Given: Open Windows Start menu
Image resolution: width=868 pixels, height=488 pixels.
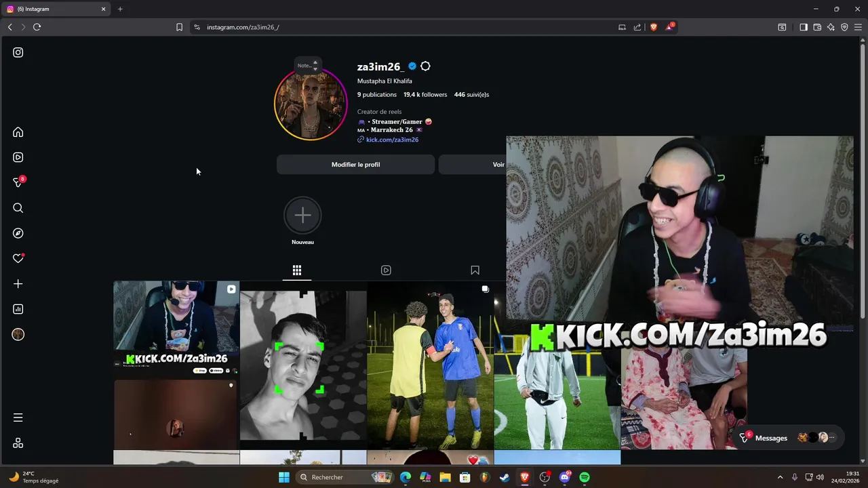Looking at the screenshot, I should 284,477.
